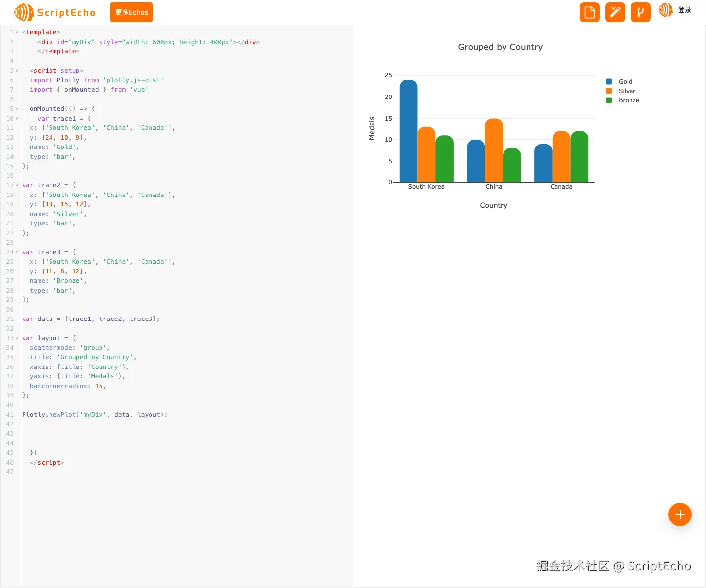Collapse the trace2 fold arrow on line 17

click(x=17, y=185)
